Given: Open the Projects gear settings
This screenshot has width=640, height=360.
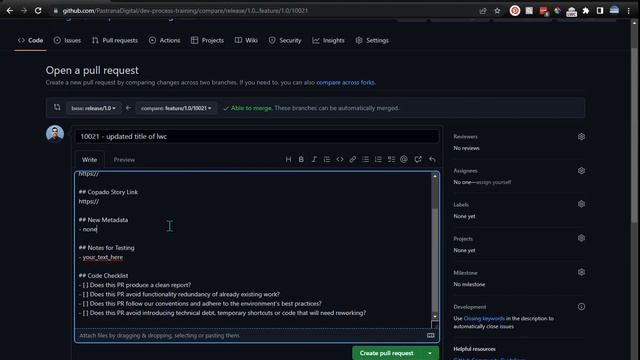Looking at the screenshot, I should pyautogui.click(x=581, y=238).
